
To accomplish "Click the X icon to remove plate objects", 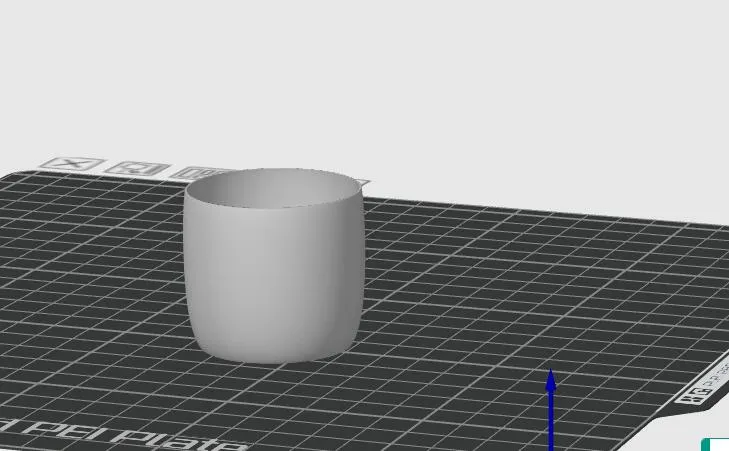I will (71, 164).
